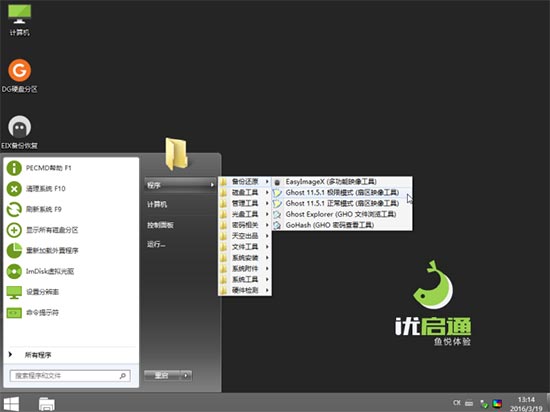Select 系统安装 in programs menu
The width and height of the screenshot is (550, 412).
tap(245, 258)
